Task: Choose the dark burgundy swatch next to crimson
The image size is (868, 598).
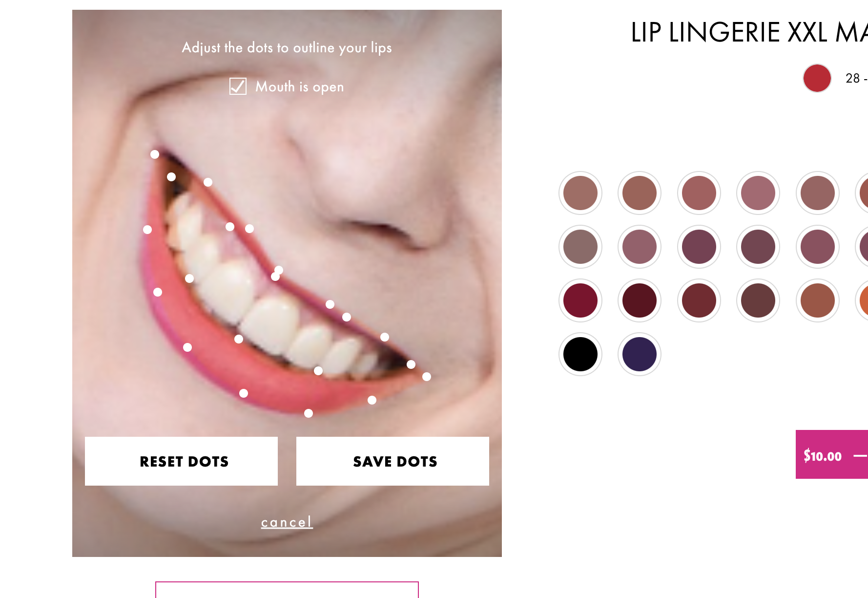Action: [640, 300]
